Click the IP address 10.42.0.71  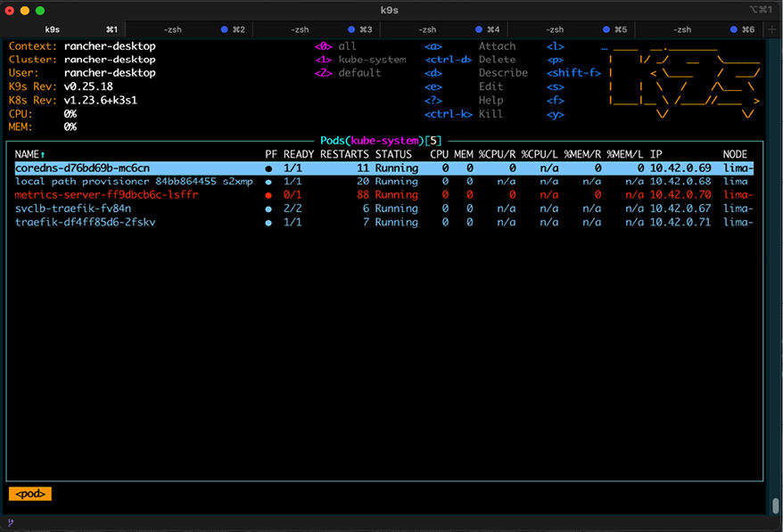[x=680, y=222]
